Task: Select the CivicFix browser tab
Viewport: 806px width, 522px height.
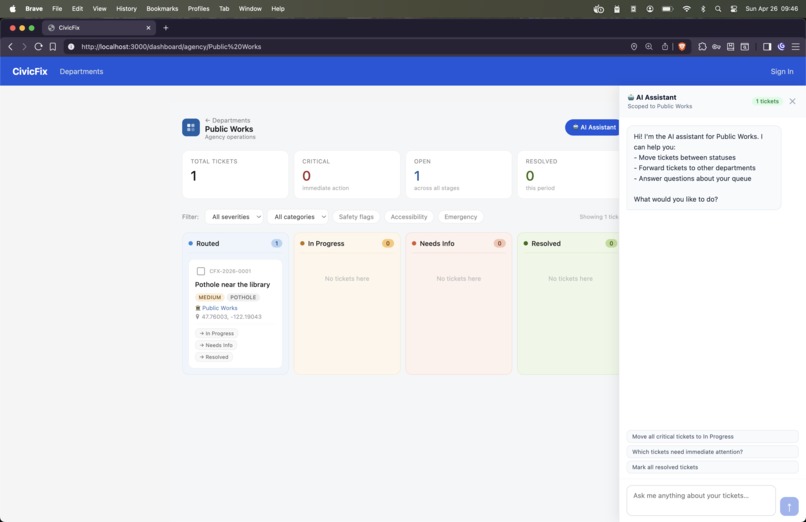Action: point(98,28)
